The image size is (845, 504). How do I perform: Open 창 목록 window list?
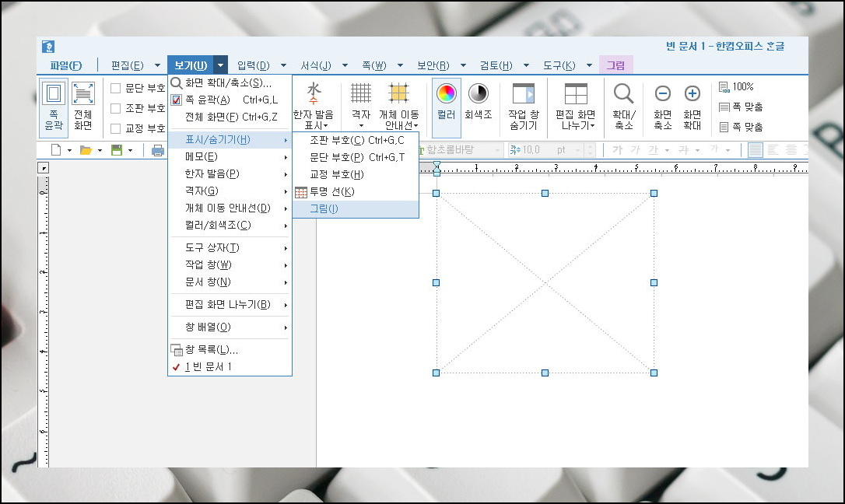tap(230, 349)
